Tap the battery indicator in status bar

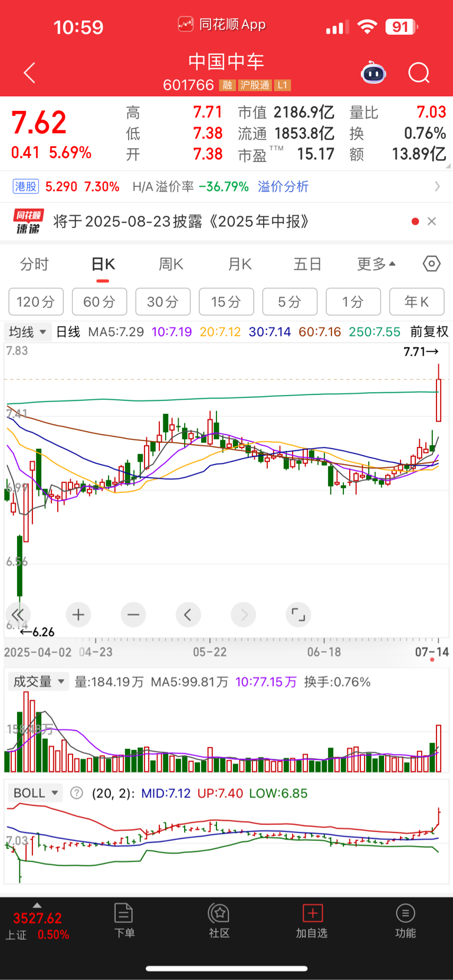(x=402, y=27)
